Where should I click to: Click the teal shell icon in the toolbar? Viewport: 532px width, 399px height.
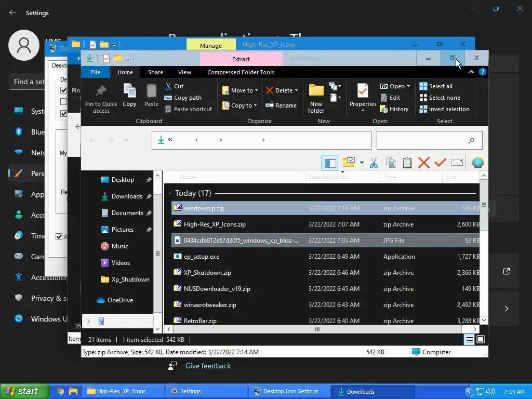tap(478, 163)
